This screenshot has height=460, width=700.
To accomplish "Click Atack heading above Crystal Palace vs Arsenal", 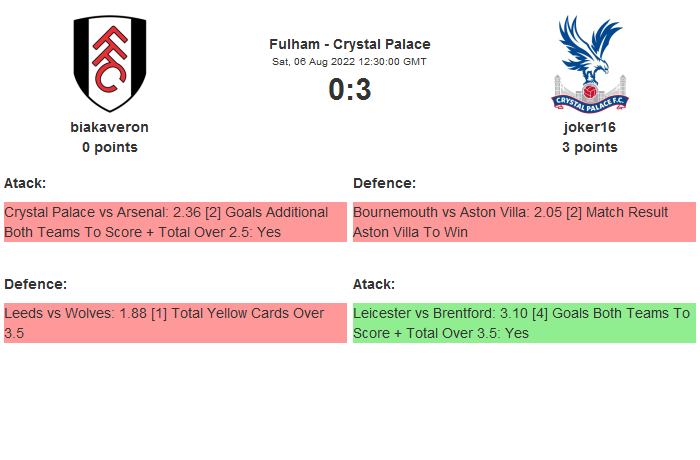I will point(25,183).
